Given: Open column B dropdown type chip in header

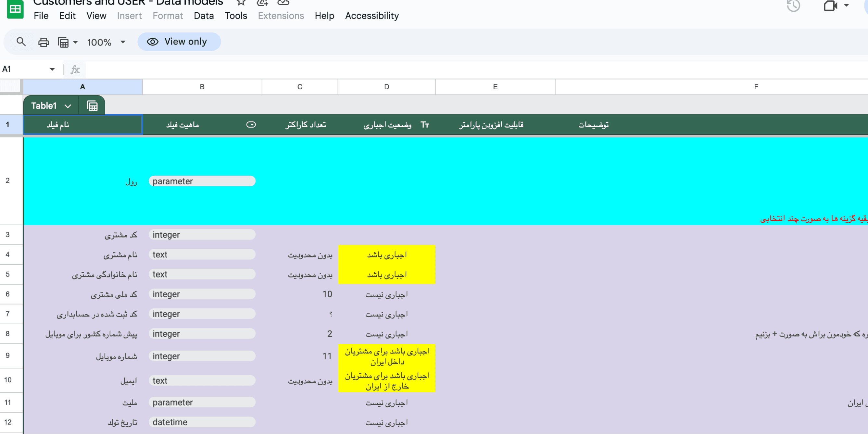Looking at the screenshot, I should pyautogui.click(x=251, y=125).
